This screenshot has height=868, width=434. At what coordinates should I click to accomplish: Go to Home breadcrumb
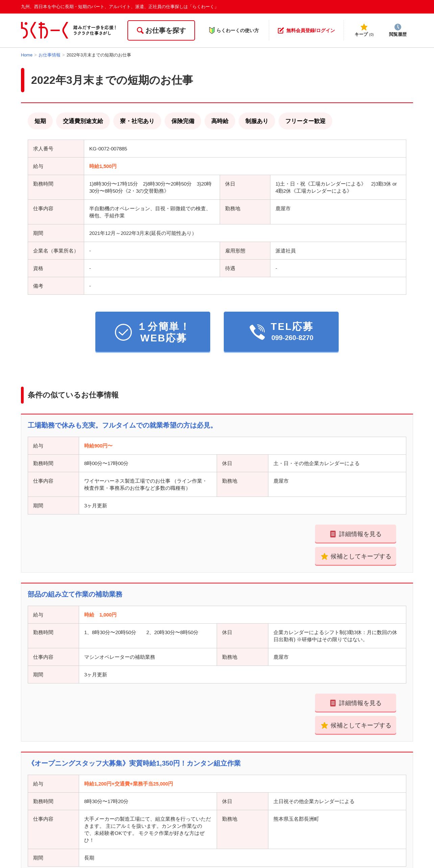pos(27,55)
